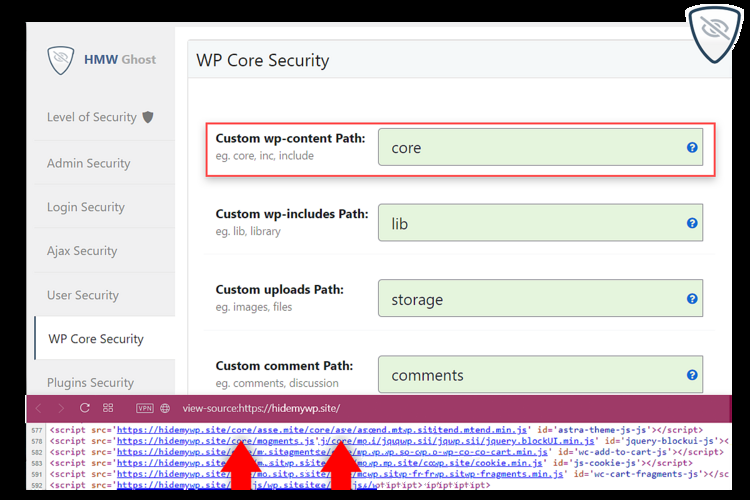Click the browser forward arrow

62,408
